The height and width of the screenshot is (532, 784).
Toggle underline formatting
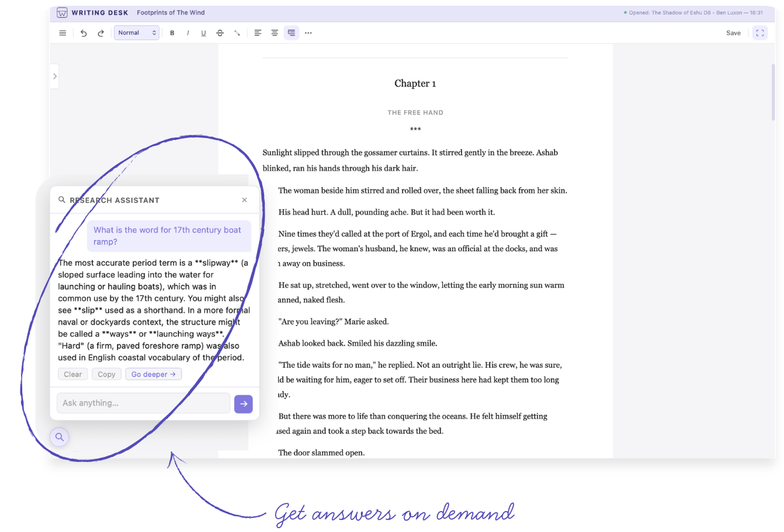(x=204, y=33)
